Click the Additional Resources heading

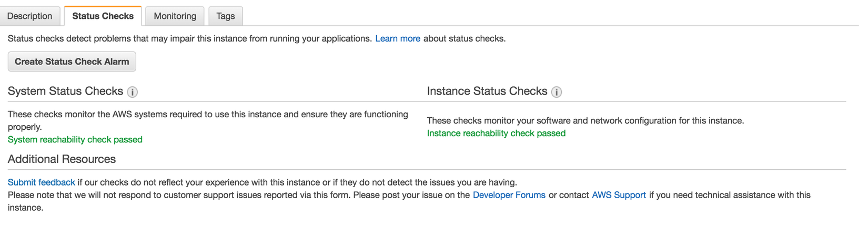click(62, 159)
